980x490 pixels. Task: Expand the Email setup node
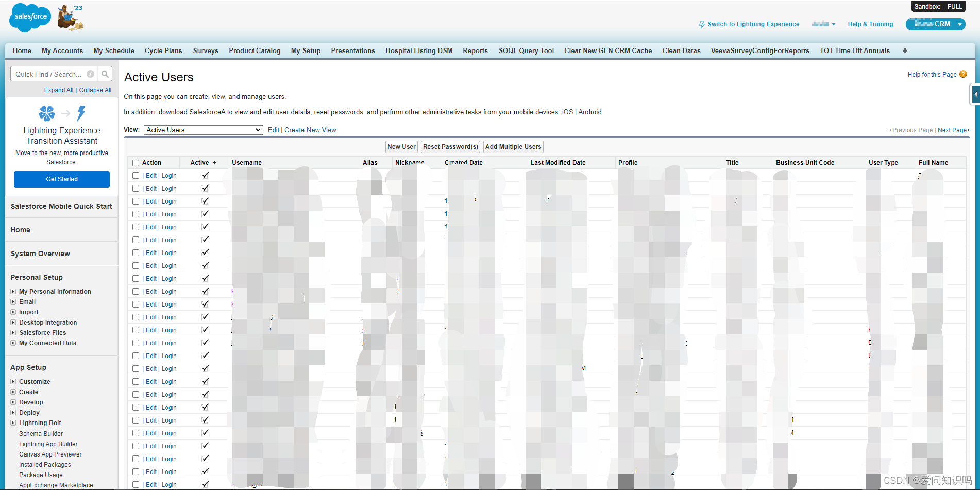(13, 302)
